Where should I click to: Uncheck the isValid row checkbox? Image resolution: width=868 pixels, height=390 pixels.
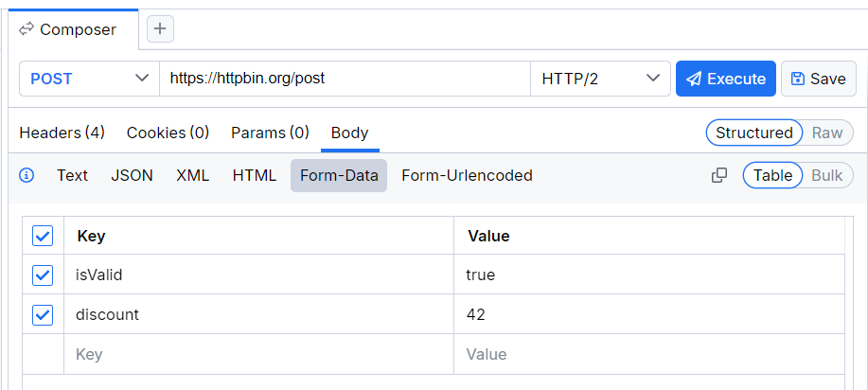click(x=43, y=275)
